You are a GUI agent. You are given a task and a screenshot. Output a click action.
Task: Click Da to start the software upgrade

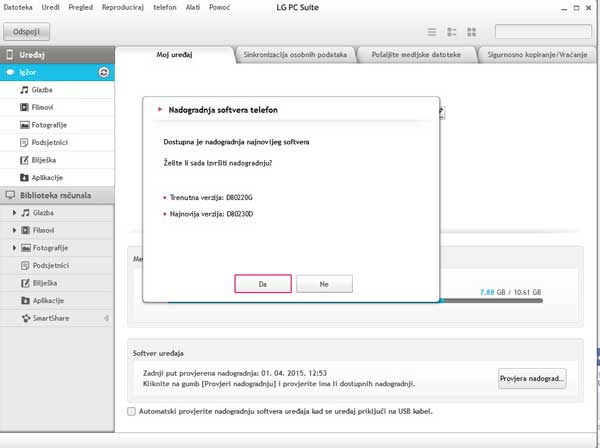tap(263, 284)
